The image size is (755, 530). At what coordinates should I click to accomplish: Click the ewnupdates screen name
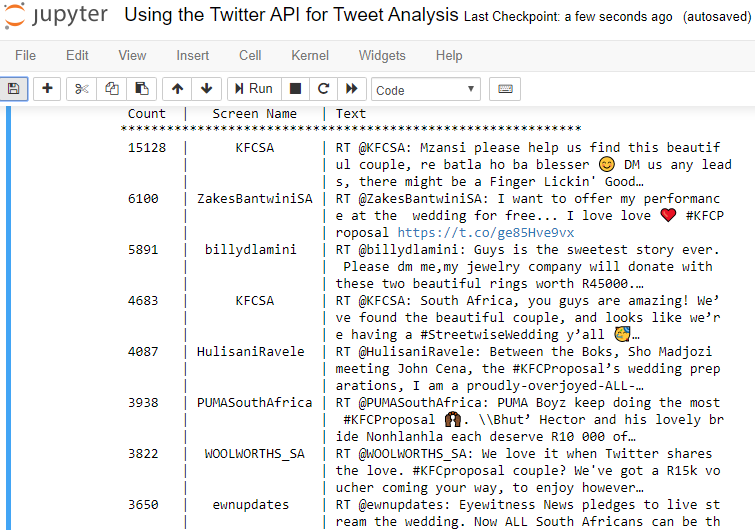(x=251, y=505)
